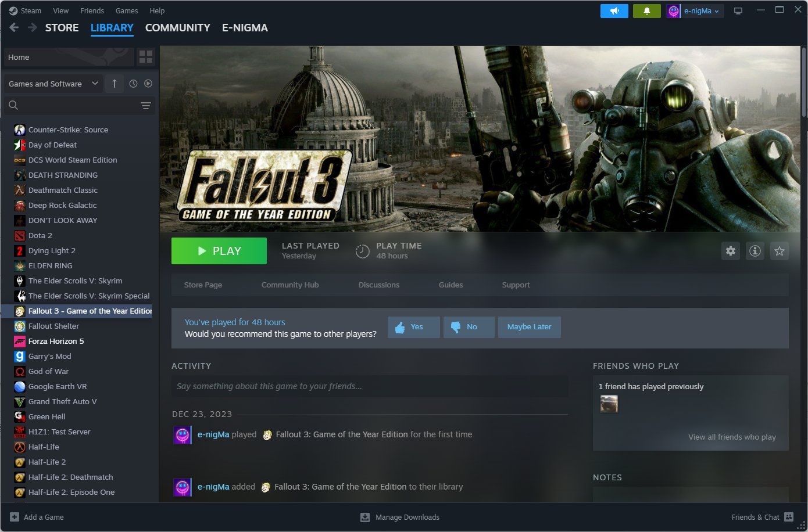The width and height of the screenshot is (808, 532).
Task: Select Deep Rock Galactic in library
Action: click(x=62, y=205)
